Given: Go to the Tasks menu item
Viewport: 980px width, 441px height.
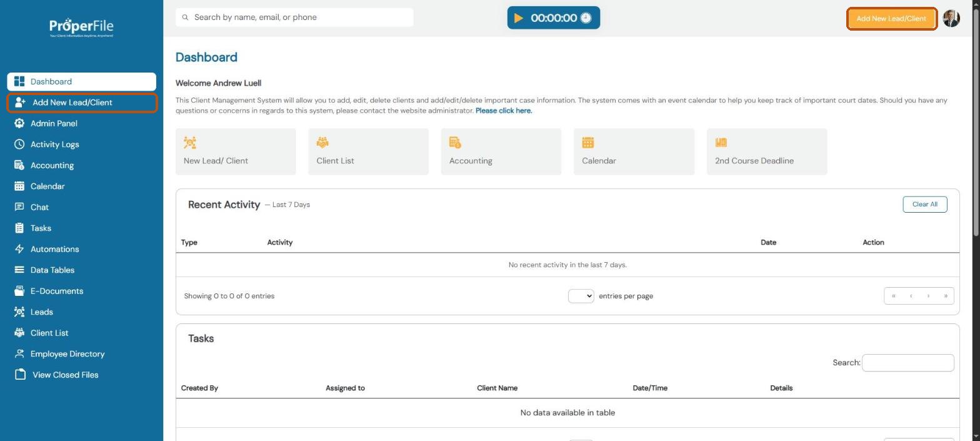Looking at the screenshot, I should [x=82, y=228].
